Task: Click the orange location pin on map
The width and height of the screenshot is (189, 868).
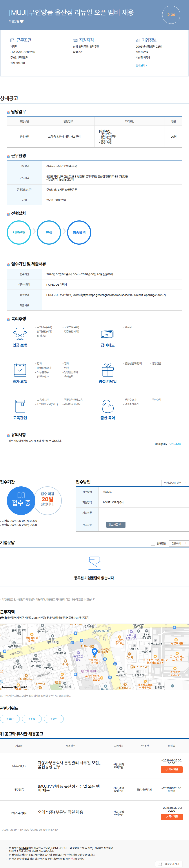Action: point(94,652)
